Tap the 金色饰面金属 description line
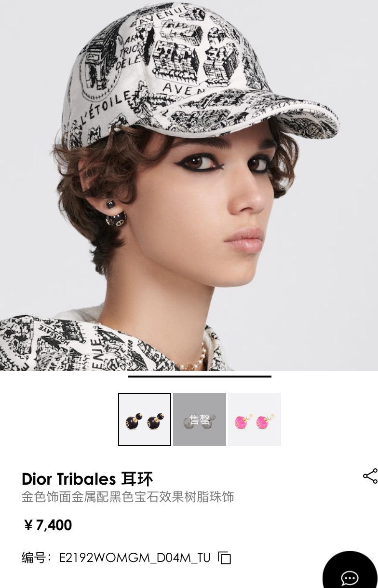The height and width of the screenshot is (588, 378). [x=128, y=497]
